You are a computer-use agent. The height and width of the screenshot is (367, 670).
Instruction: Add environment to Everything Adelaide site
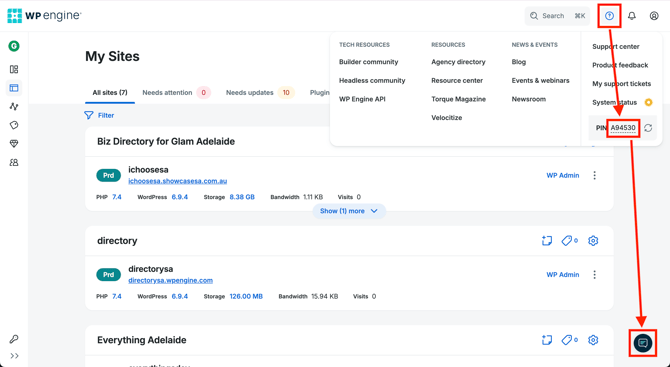547,340
